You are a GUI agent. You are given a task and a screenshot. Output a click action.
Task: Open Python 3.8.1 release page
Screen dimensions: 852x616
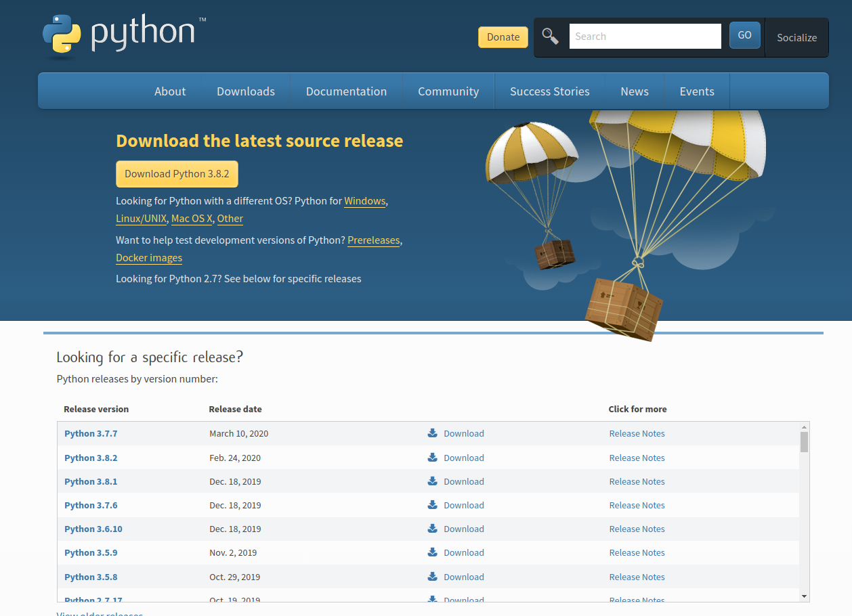[91, 481]
